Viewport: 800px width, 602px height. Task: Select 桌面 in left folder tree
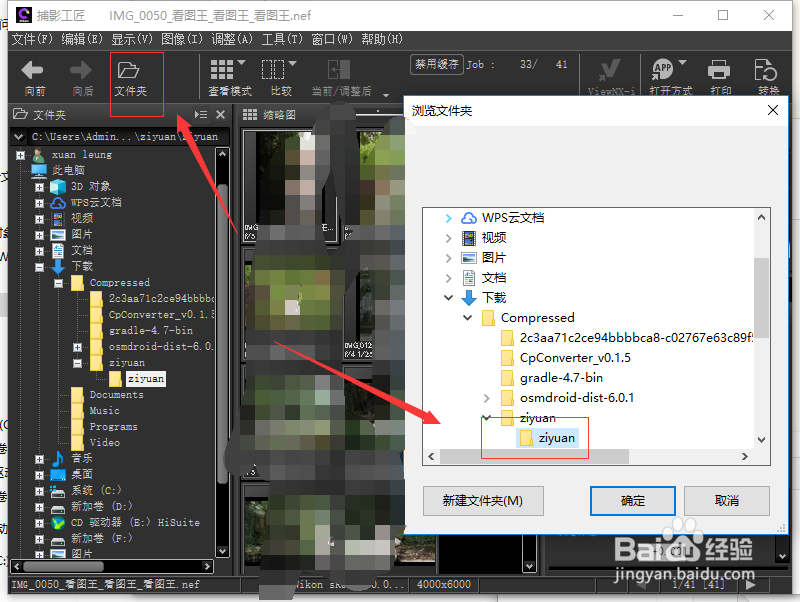click(82, 474)
